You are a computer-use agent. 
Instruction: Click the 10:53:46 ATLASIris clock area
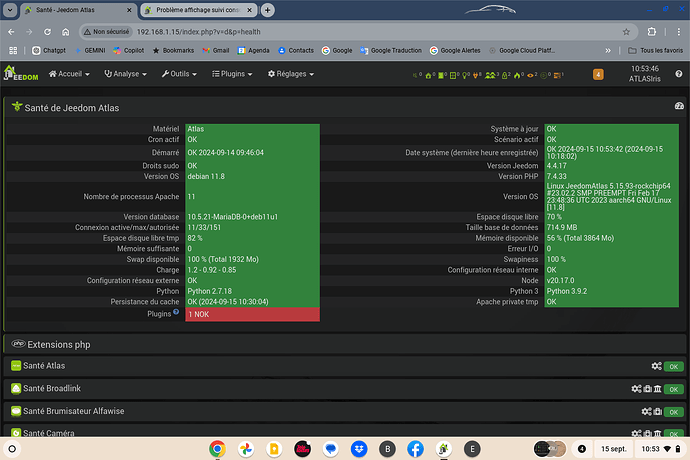coord(645,74)
